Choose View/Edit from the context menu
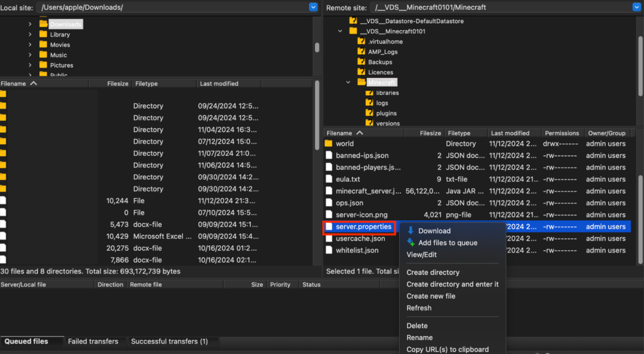The width and height of the screenshot is (644, 354). click(421, 254)
